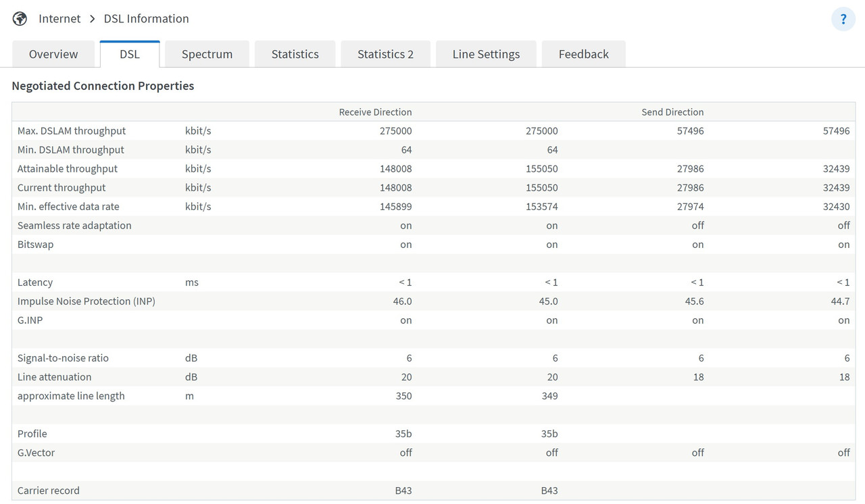Viewport: 865px width, 504px height.
Task: Click dB unit in Line attenuation row
Action: coord(191,377)
